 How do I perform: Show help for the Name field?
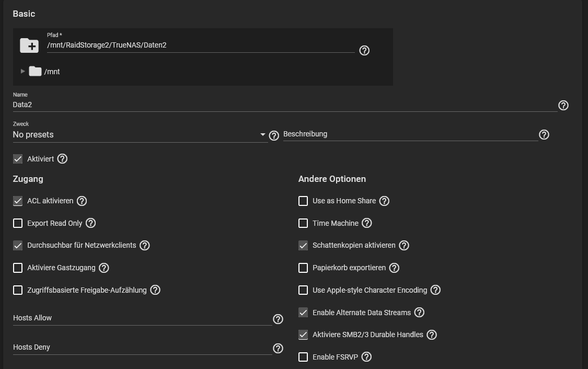coord(563,105)
